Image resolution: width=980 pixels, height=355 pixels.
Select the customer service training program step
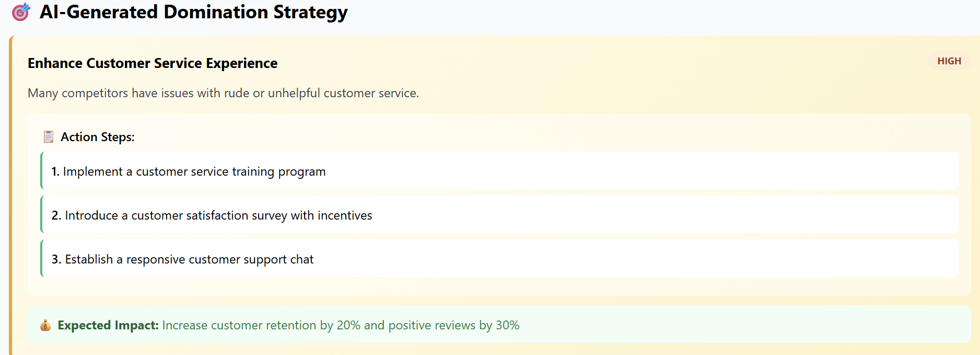tap(194, 171)
